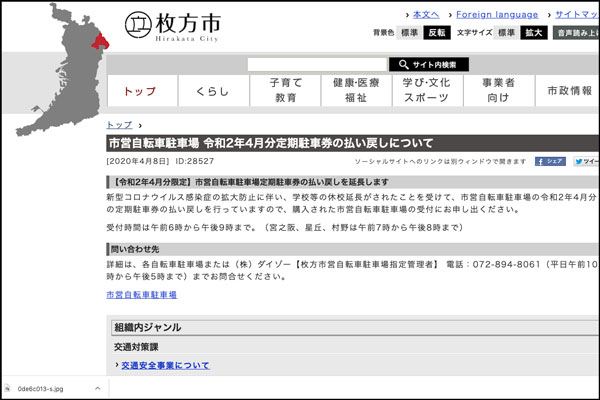Set background color to 標準
The height and width of the screenshot is (400, 600).
click(x=410, y=33)
